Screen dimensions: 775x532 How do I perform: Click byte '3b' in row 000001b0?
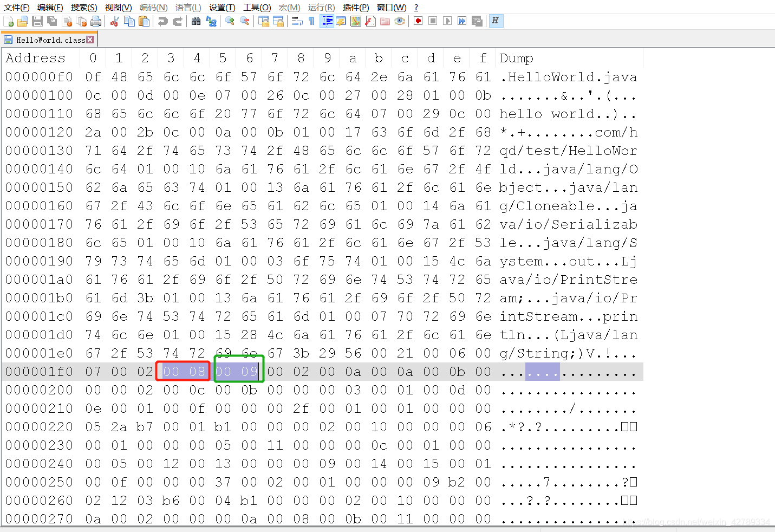145,298
